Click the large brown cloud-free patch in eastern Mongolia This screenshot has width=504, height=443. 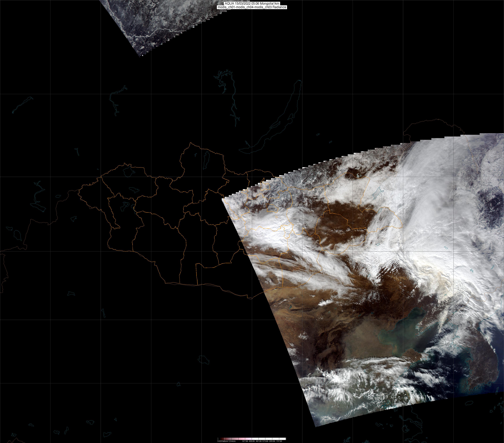pos(345,217)
